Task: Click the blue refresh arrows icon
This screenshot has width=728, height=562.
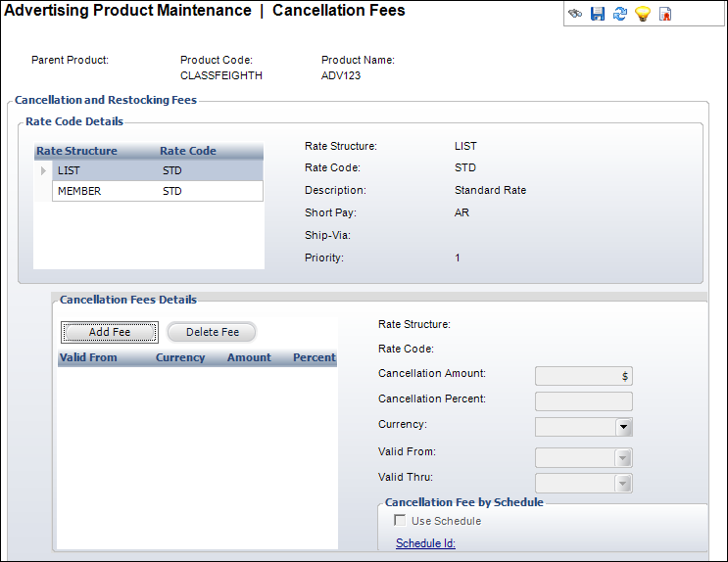Action: (620, 15)
